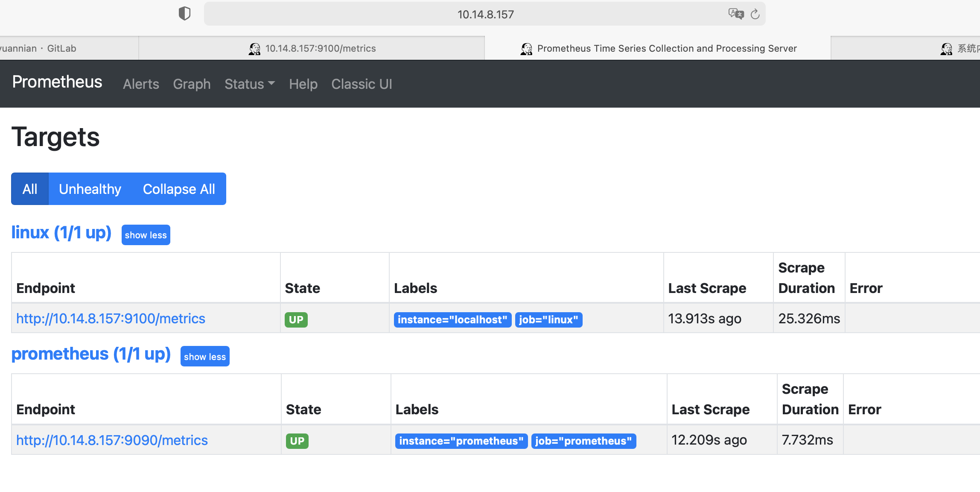980x492 pixels.
Task: Select the All targets filter
Action: pyautogui.click(x=30, y=189)
